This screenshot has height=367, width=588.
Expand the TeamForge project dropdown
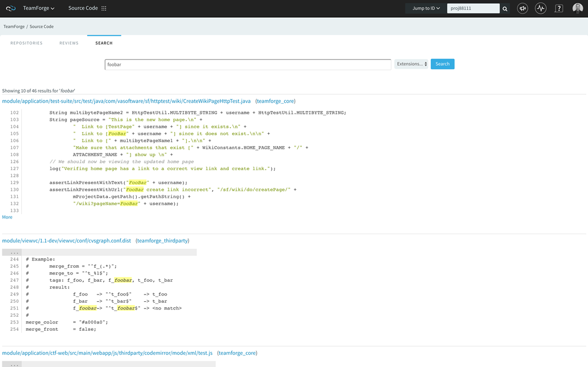[x=38, y=8]
